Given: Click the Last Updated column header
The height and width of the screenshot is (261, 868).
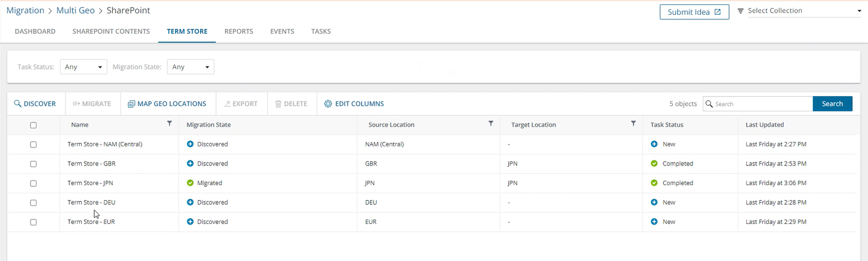Looking at the screenshot, I should [764, 124].
